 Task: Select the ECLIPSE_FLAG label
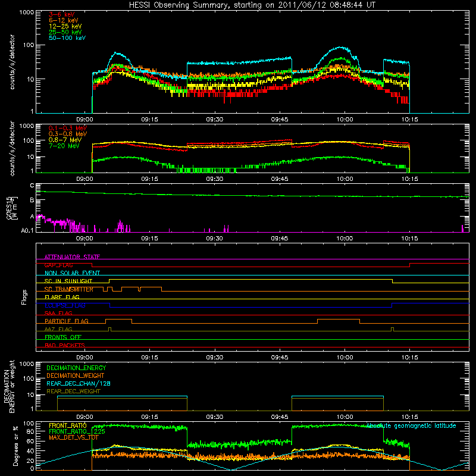point(65,305)
